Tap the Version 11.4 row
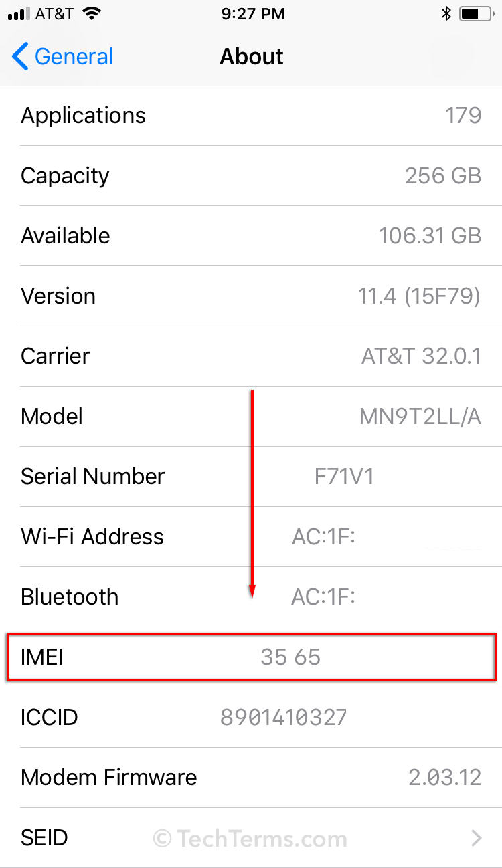This screenshot has width=502, height=868. [x=251, y=296]
